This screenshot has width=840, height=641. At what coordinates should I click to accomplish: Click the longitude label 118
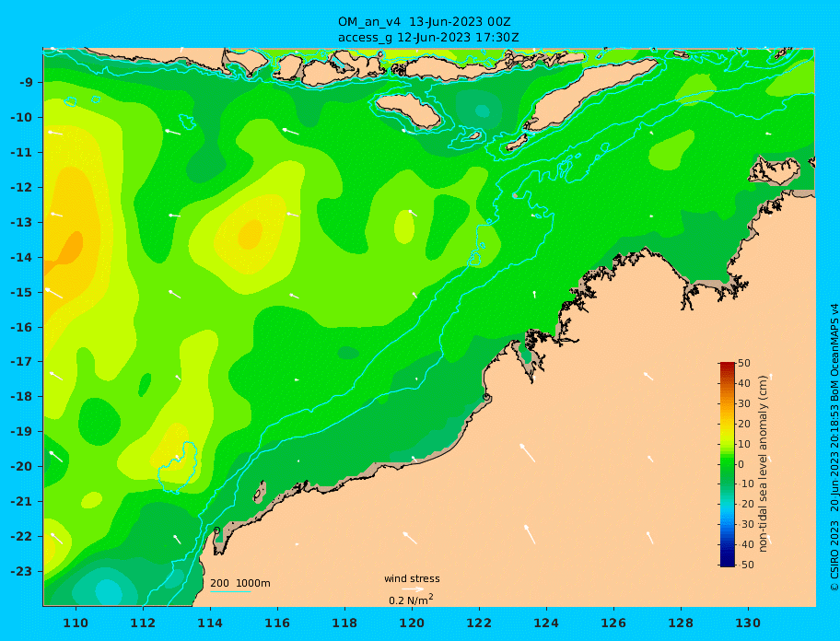[x=344, y=624]
